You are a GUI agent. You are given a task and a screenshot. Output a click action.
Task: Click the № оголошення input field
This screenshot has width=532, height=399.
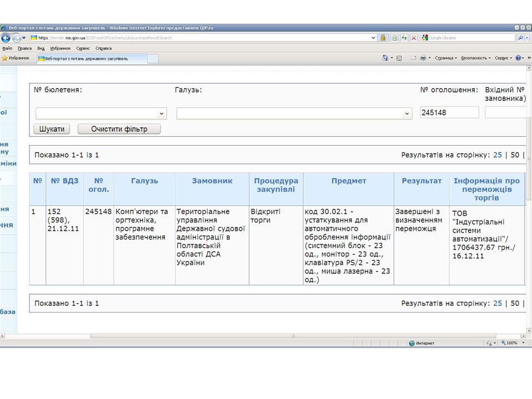pos(449,112)
